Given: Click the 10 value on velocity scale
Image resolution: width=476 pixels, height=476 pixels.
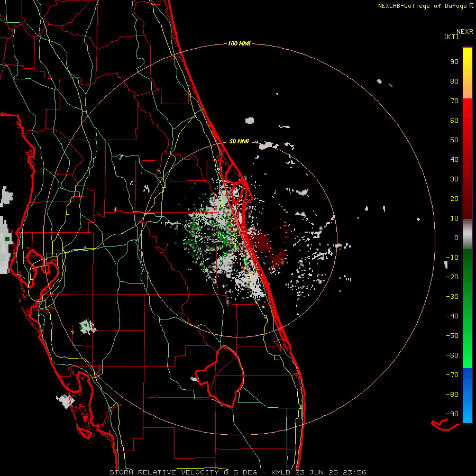Looking at the screenshot, I should click(454, 218).
